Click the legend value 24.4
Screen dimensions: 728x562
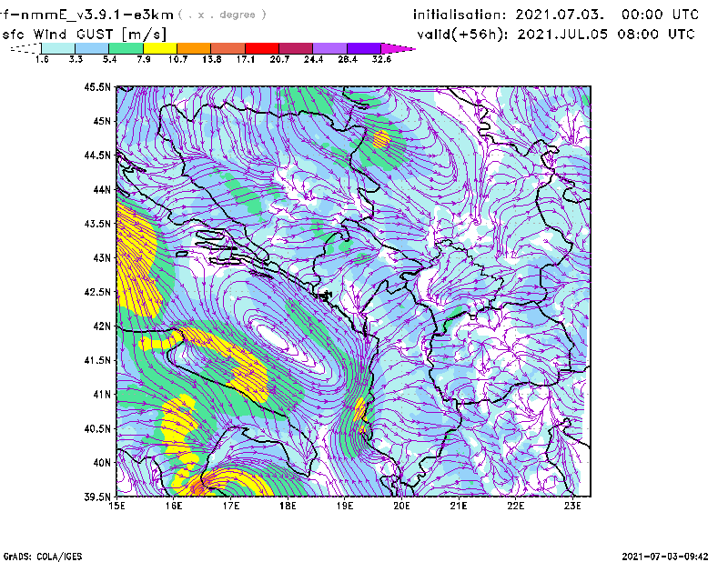coord(313,59)
